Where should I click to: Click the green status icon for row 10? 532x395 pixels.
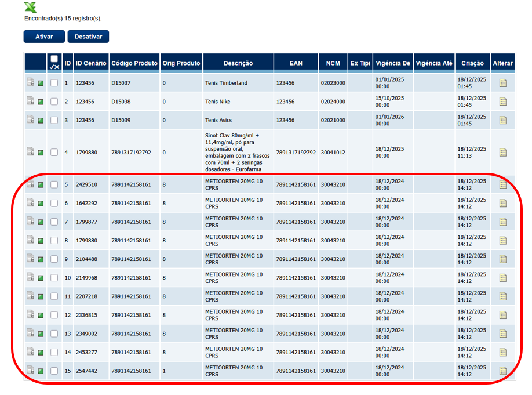click(x=41, y=278)
